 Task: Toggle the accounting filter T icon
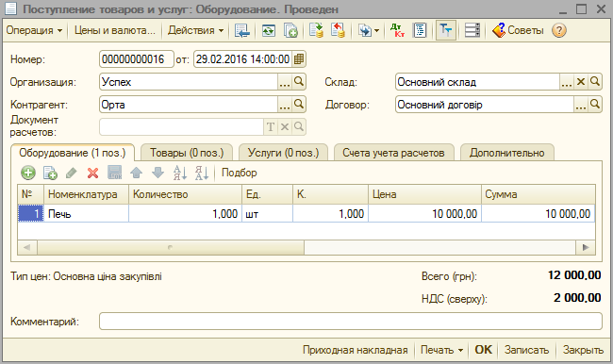point(446,30)
